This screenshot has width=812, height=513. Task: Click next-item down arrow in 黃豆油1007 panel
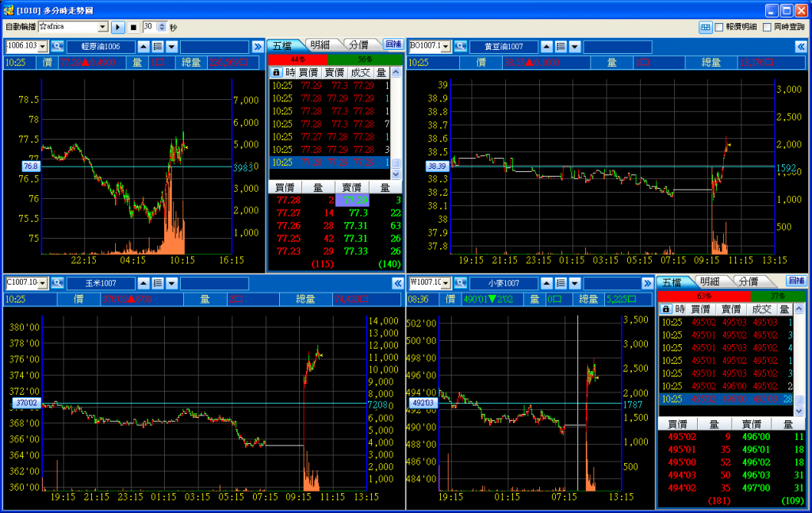[x=575, y=47]
